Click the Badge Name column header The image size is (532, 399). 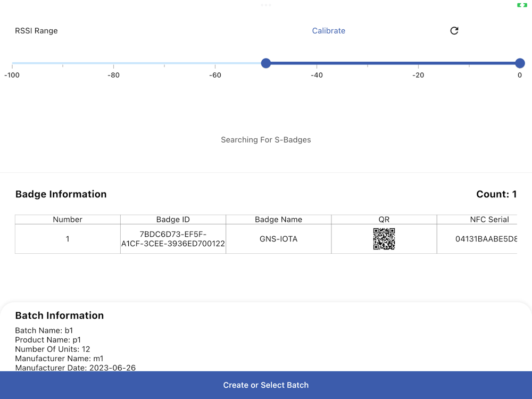(279, 220)
